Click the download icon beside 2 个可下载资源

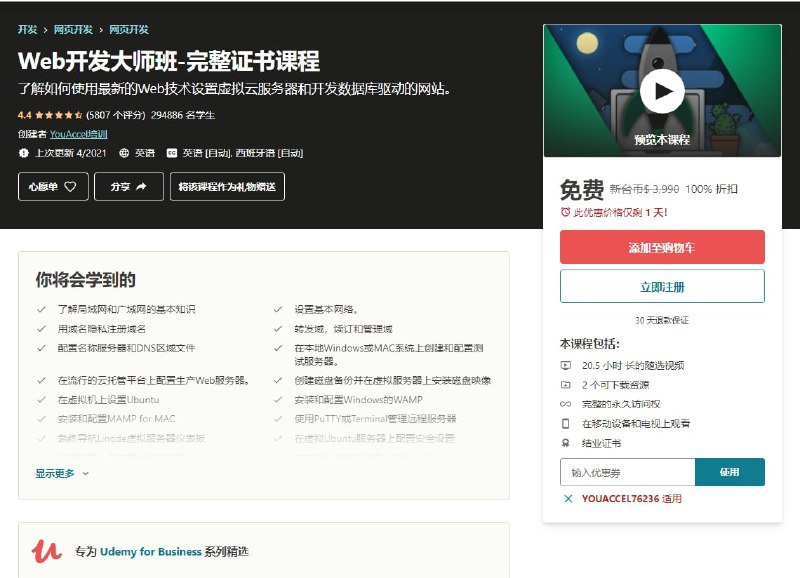[x=565, y=385]
